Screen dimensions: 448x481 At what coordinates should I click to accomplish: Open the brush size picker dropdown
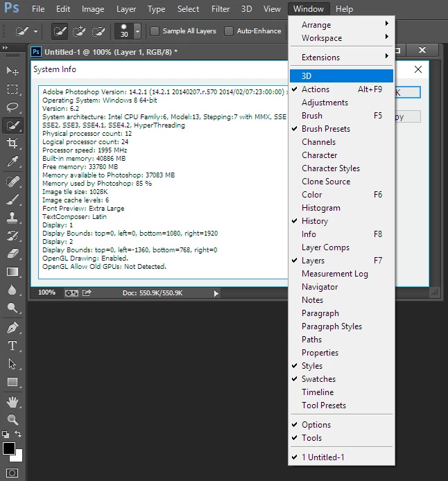[137, 31]
